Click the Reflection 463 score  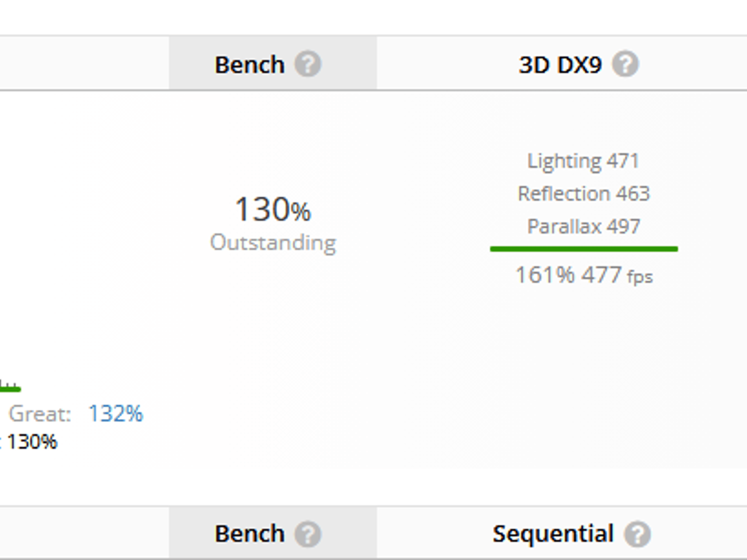(x=584, y=194)
